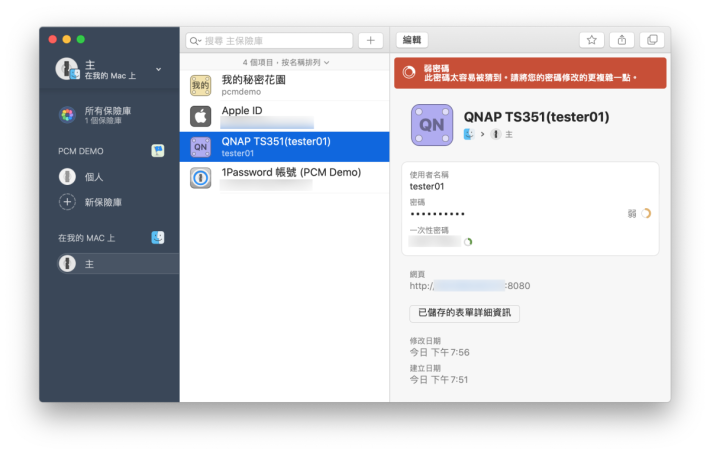Mark item as favorite with star icon
Screen dimensions: 710x454
click(x=591, y=40)
